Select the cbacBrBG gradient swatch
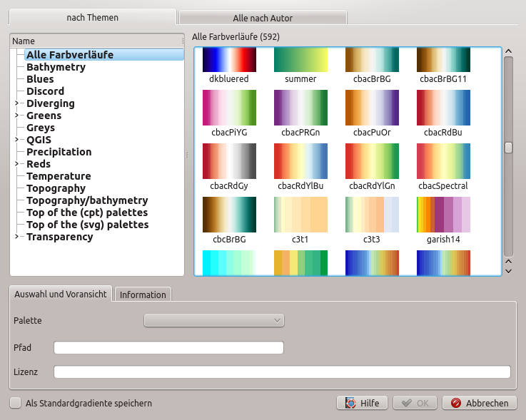The image size is (526, 420). (372, 60)
